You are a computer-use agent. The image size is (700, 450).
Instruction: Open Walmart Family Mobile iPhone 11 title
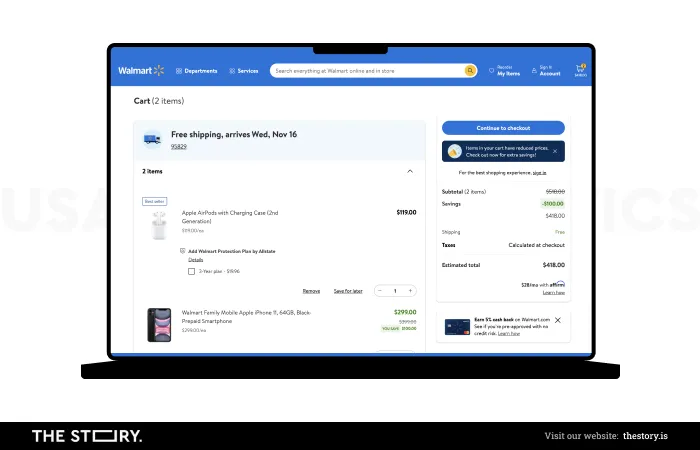[246, 317]
